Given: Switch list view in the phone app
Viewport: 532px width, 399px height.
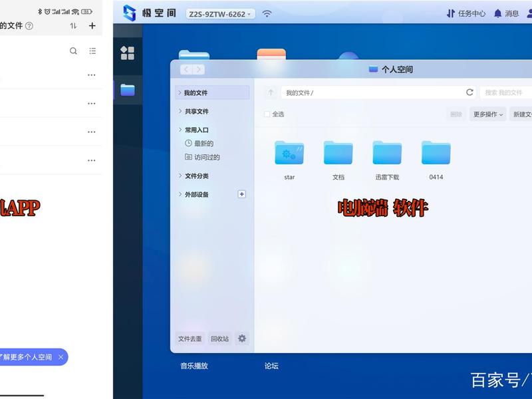Looking at the screenshot, I should [x=92, y=51].
